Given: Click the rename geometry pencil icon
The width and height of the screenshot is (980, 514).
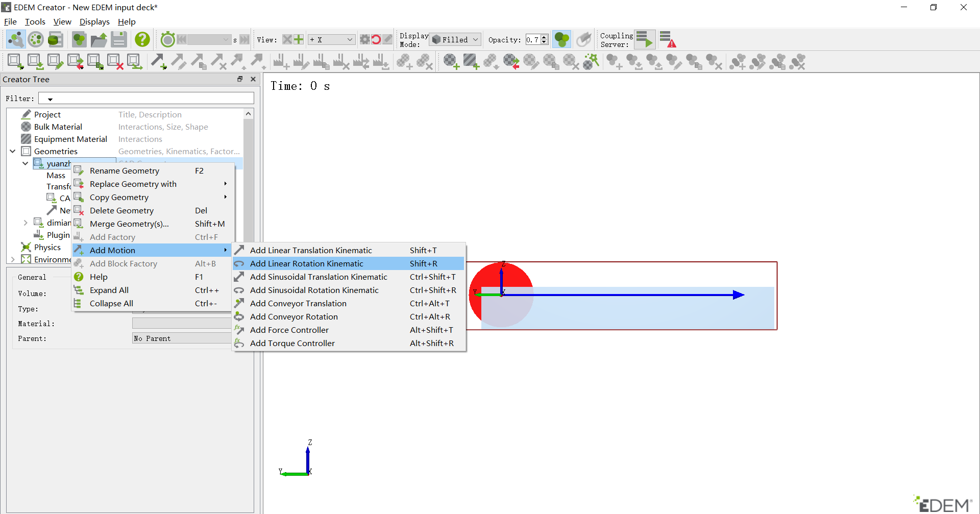Looking at the screenshot, I should click(55, 62).
